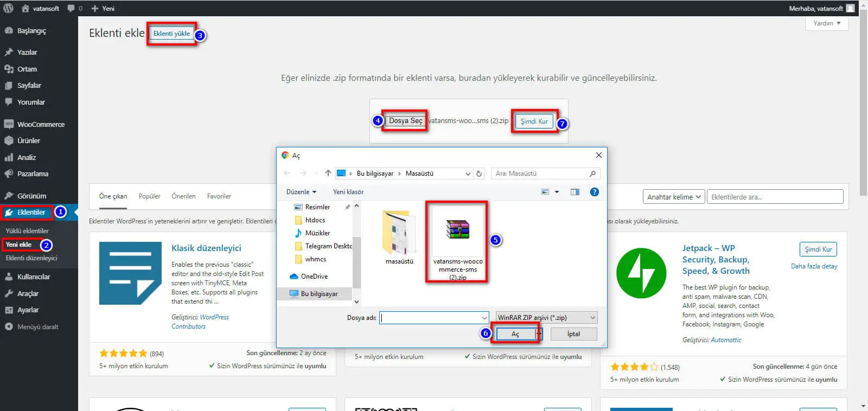Open the Automattic developer link

pyautogui.click(x=726, y=340)
